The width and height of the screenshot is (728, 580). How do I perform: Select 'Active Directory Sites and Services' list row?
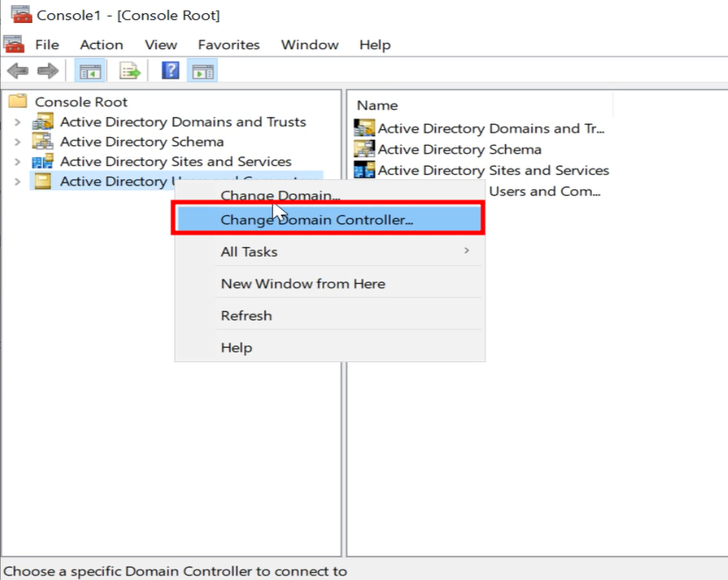(x=482, y=170)
